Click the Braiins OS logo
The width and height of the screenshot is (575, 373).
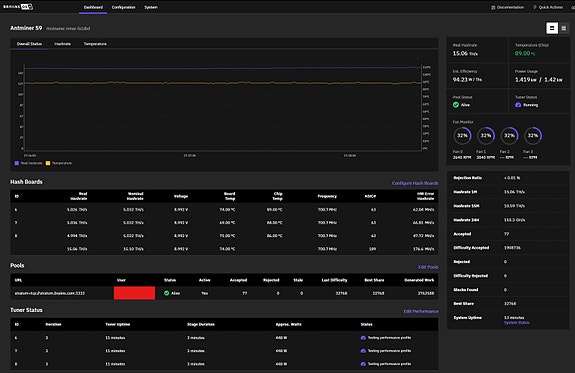tap(18, 7)
